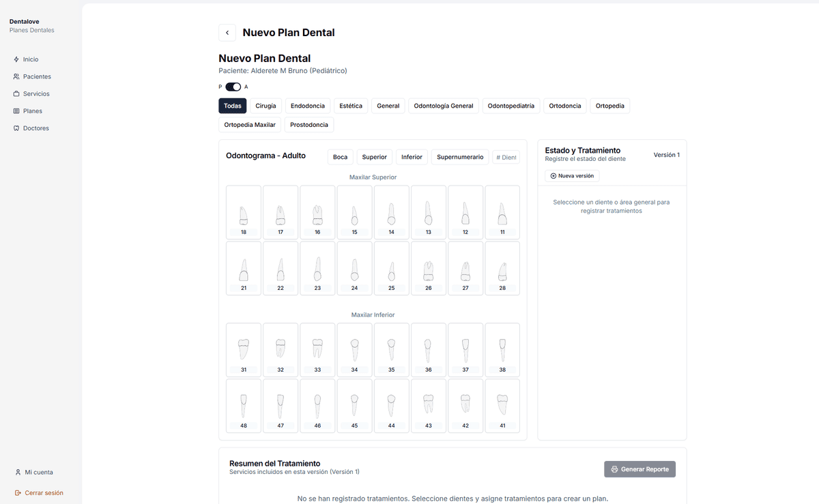Select the Todas category filter

[x=233, y=106]
